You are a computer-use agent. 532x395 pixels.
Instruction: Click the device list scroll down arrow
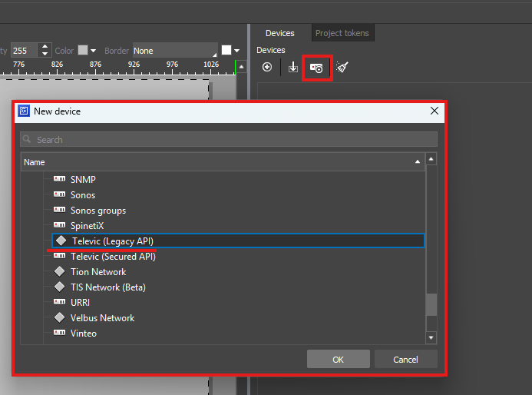(x=431, y=337)
